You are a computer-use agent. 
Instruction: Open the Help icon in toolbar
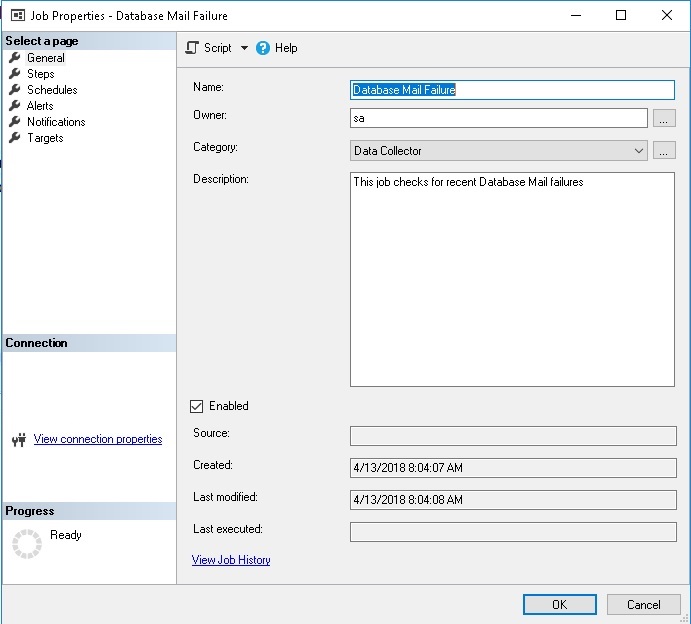click(263, 48)
